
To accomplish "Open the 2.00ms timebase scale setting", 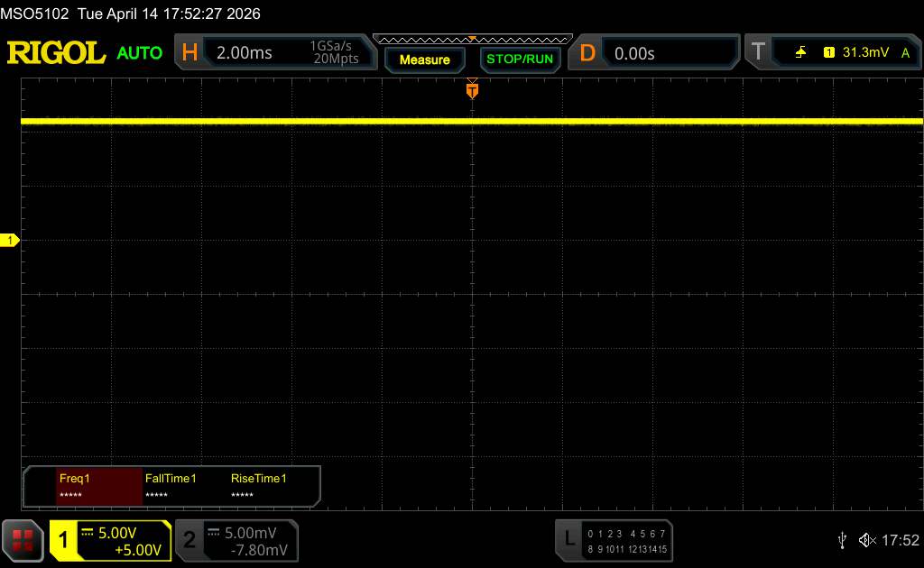I will pos(245,53).
